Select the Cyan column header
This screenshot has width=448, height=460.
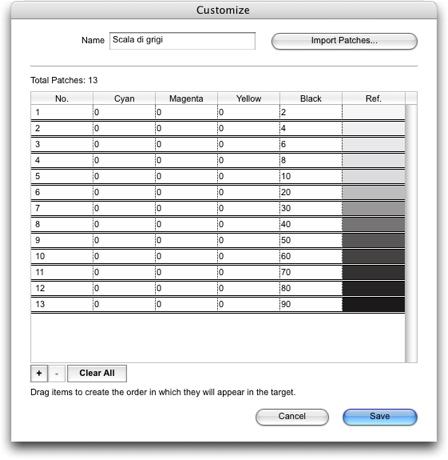(124, 99)
